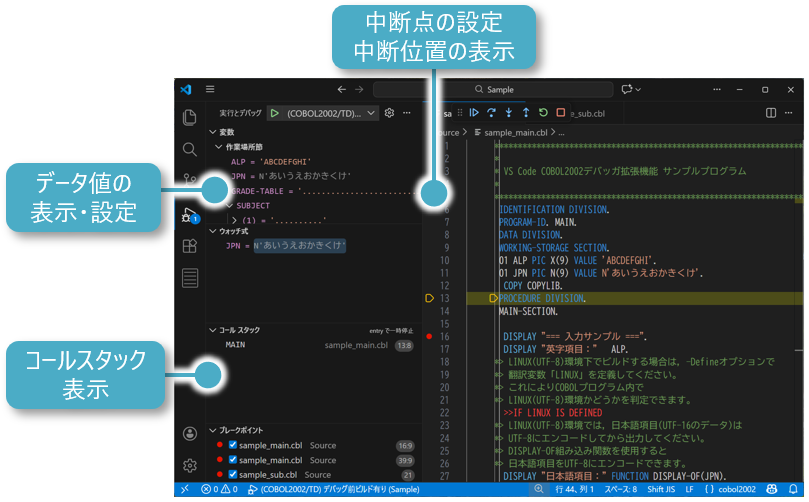Click the editor overview ruler scrollbar
This screenshot has width=809, height=502.
[x=799, y=310]
